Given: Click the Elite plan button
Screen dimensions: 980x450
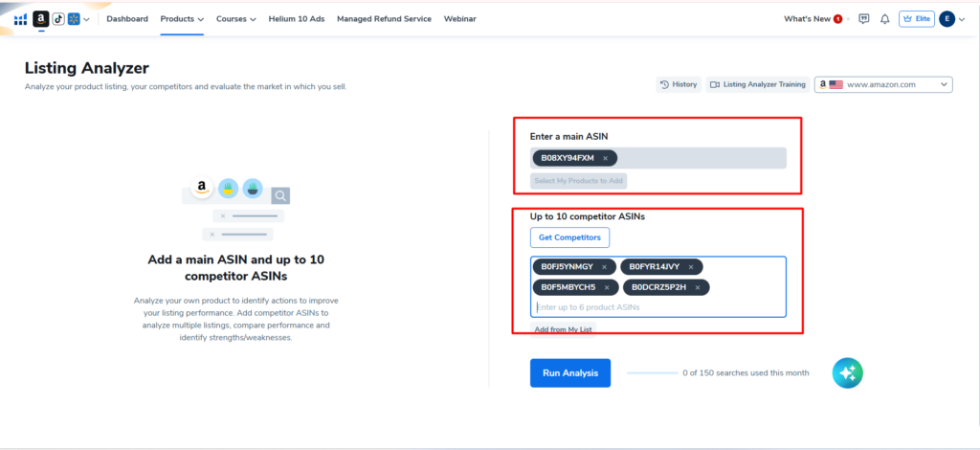Looking at the screenshot, I should pos(917,19).
